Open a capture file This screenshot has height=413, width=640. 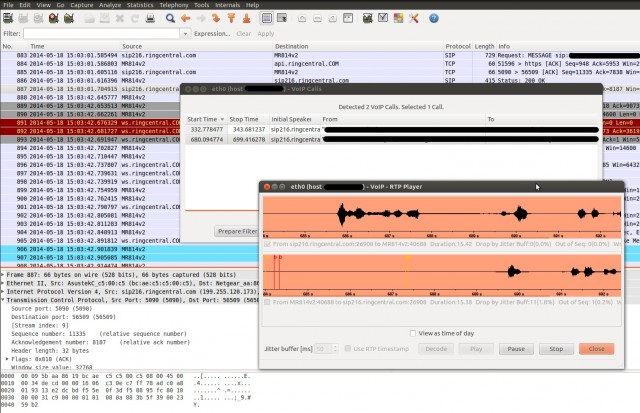click(x=89, y=18)
